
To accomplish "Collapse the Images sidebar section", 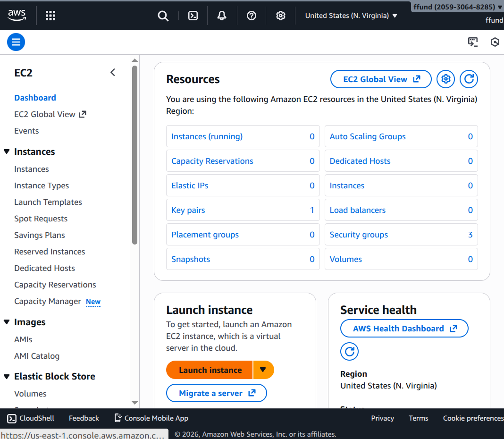I will pos(7,322).
